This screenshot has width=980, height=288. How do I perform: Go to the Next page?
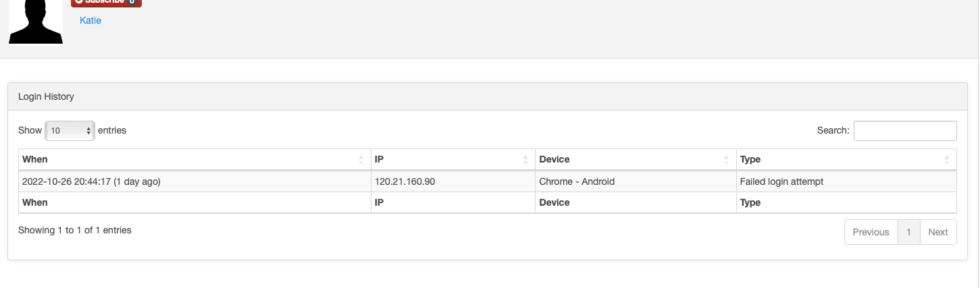[938, 232]
